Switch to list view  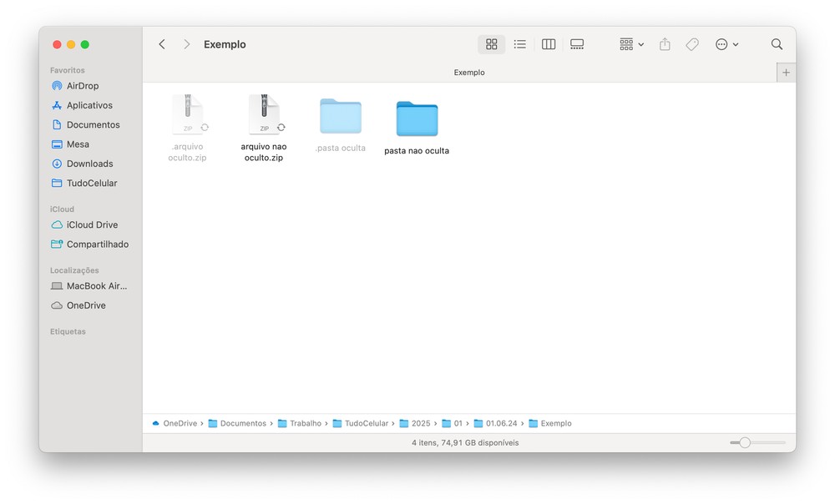click(519, 44)
